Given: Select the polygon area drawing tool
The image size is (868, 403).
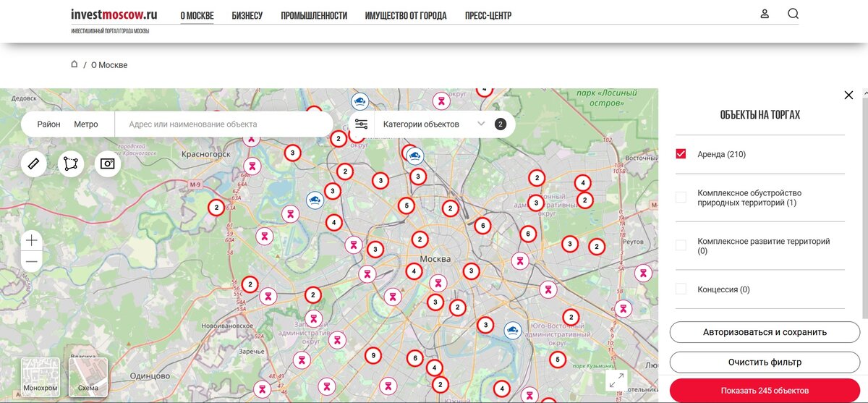Looking at the screenshot, I should (x=70, y=164).
